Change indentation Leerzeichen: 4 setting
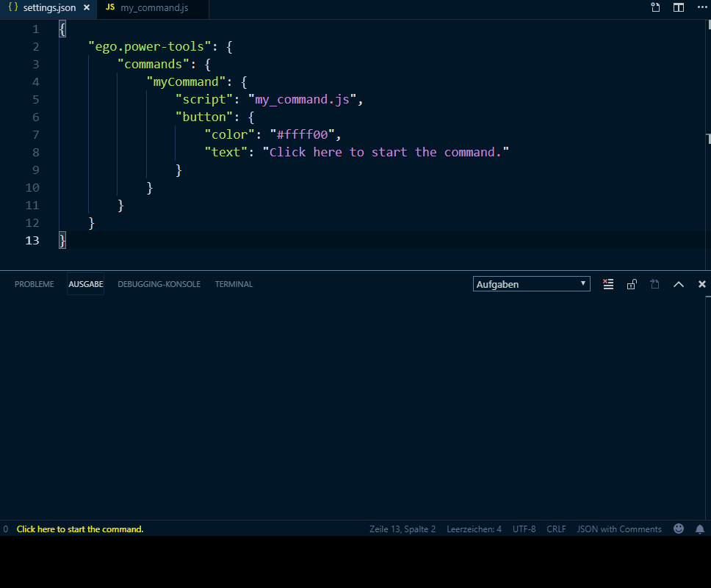 click(474, 529)
